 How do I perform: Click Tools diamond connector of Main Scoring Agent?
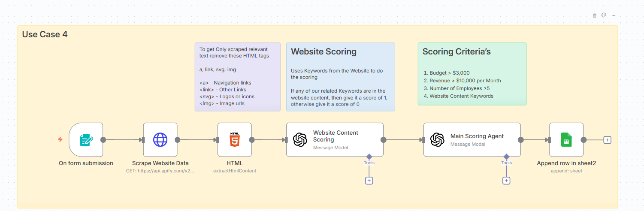point(506,157)
